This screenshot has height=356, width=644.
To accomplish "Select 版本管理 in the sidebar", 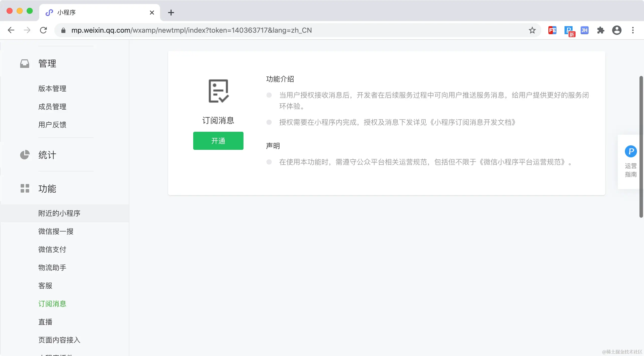I will (52, 88).
